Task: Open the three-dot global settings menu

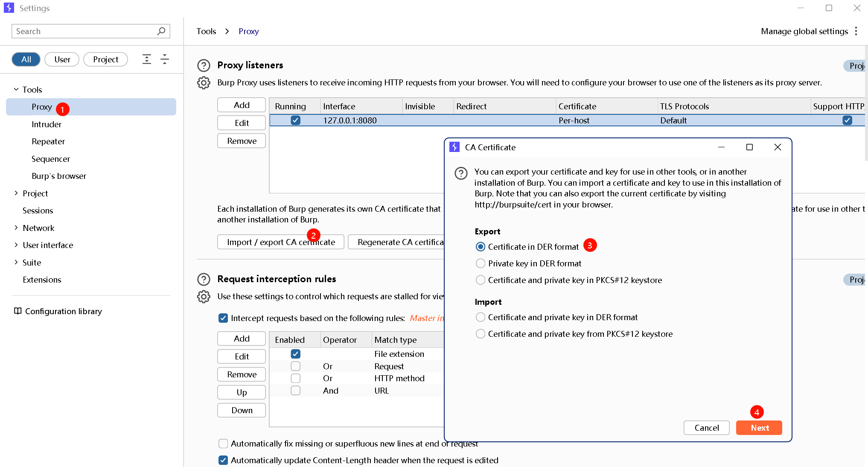Action: tap(856, 31)
